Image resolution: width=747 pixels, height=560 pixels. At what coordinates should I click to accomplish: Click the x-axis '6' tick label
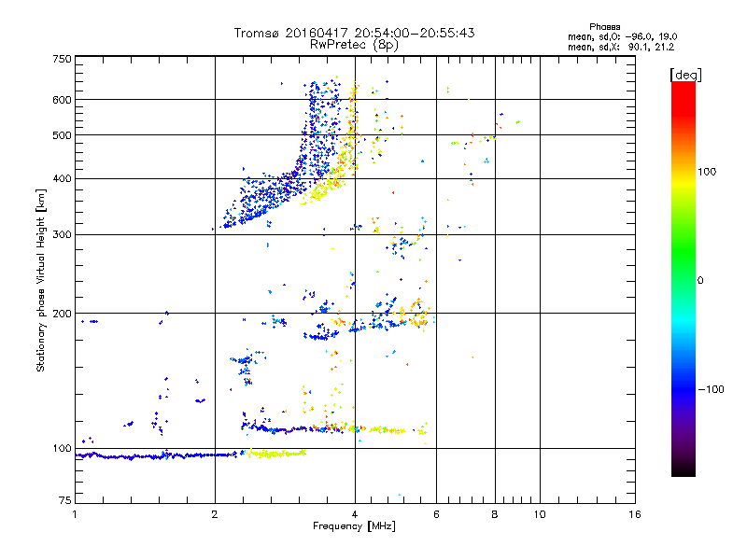tap(436, 514)
